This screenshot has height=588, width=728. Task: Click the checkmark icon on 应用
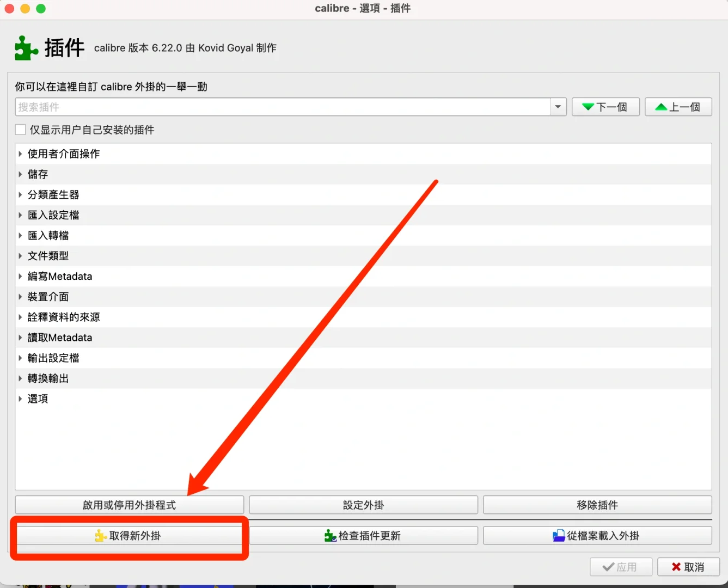click(608, 567)
